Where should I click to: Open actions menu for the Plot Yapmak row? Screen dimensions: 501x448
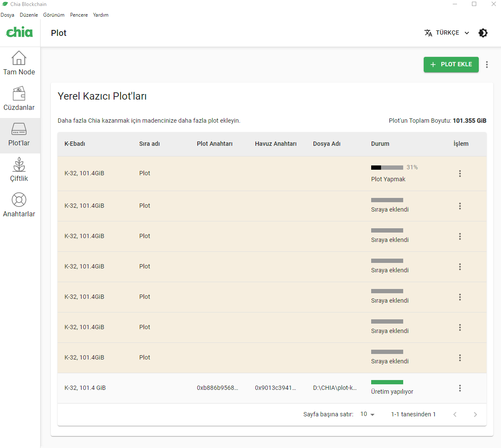tap(460, 174)
